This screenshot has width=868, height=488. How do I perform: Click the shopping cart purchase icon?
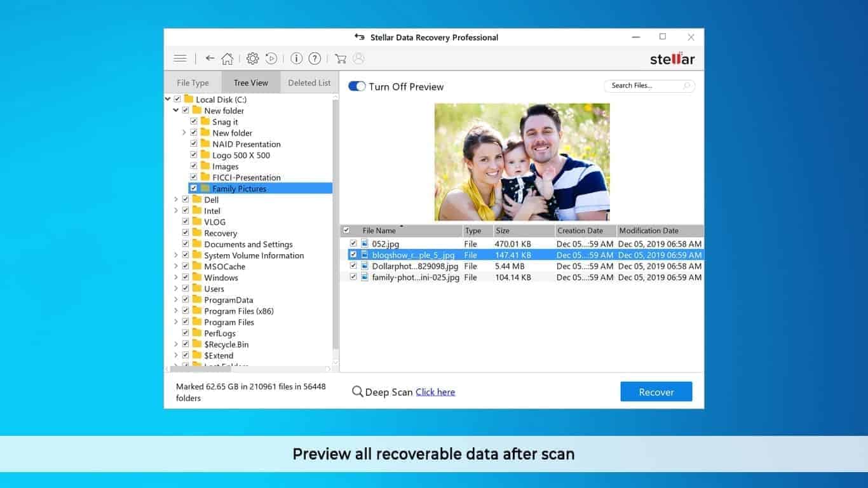341,58
